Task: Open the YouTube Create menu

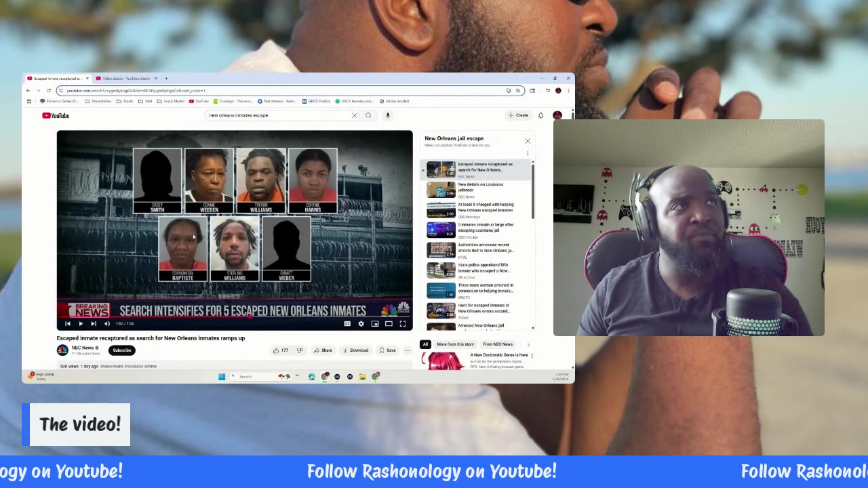Action: (x=518, y=115)
